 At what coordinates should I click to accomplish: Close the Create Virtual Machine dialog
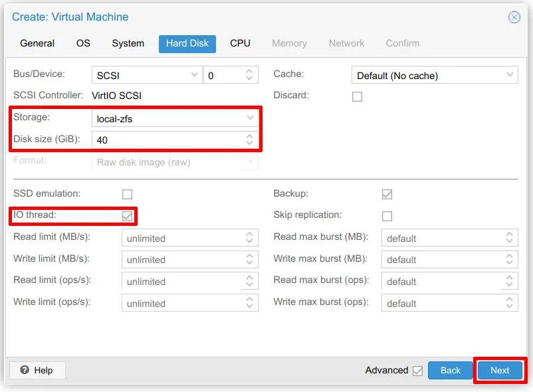514,18
